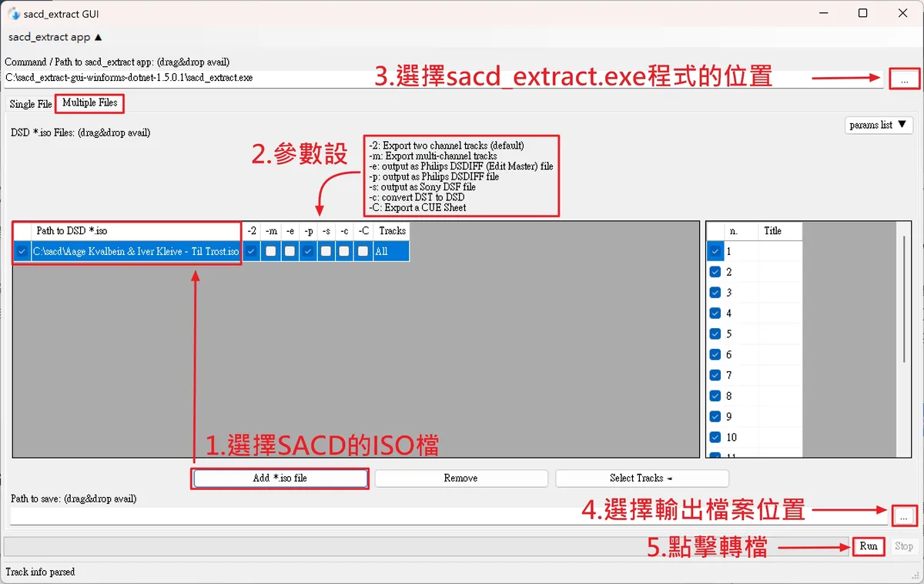Uncheck track 2 in the track list
The image size is (924, 584).
pos(715,272)
